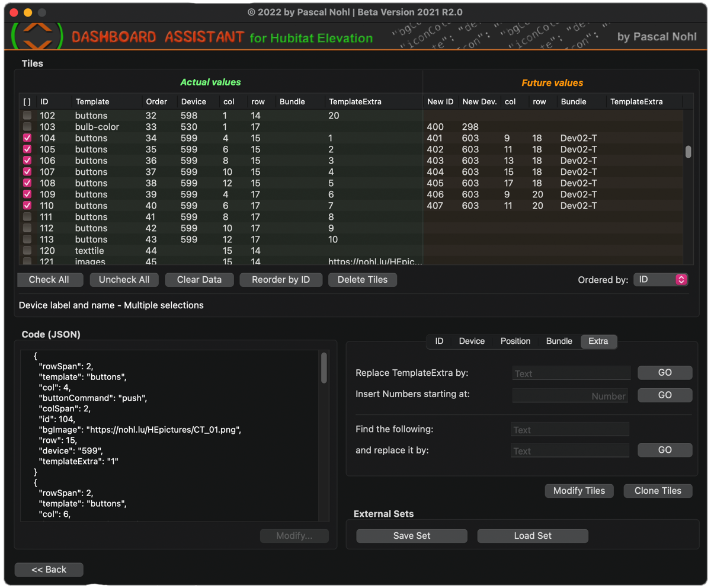Image resolution: width=711 pixels, height=588 pixels.
Task: Check the box for tile 120 texttile
Action: 27,251
